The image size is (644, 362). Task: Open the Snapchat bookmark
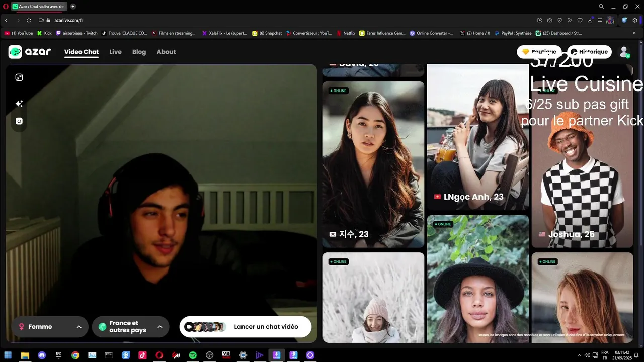coord(267,33)
